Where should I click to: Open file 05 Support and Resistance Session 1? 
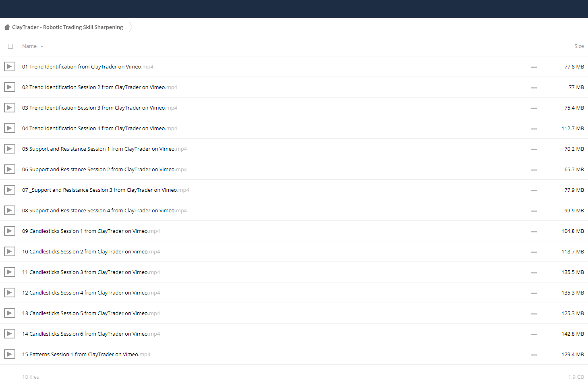[104, 149]
